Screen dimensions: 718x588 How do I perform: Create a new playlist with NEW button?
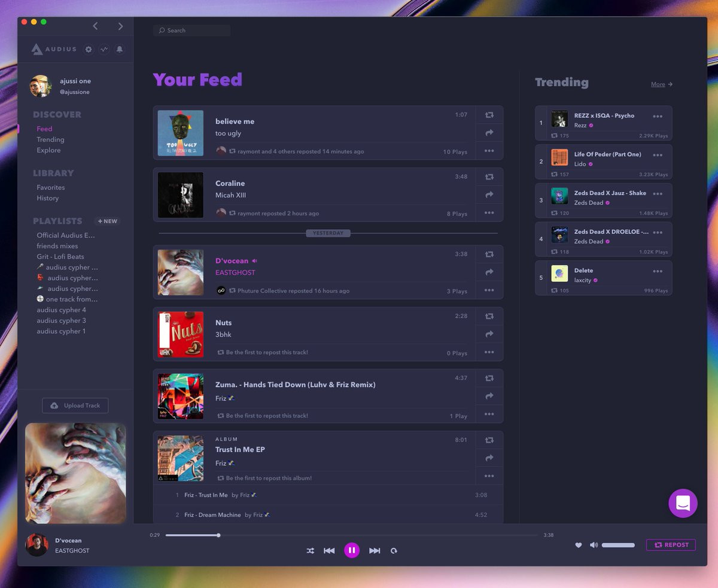[108, 221]
